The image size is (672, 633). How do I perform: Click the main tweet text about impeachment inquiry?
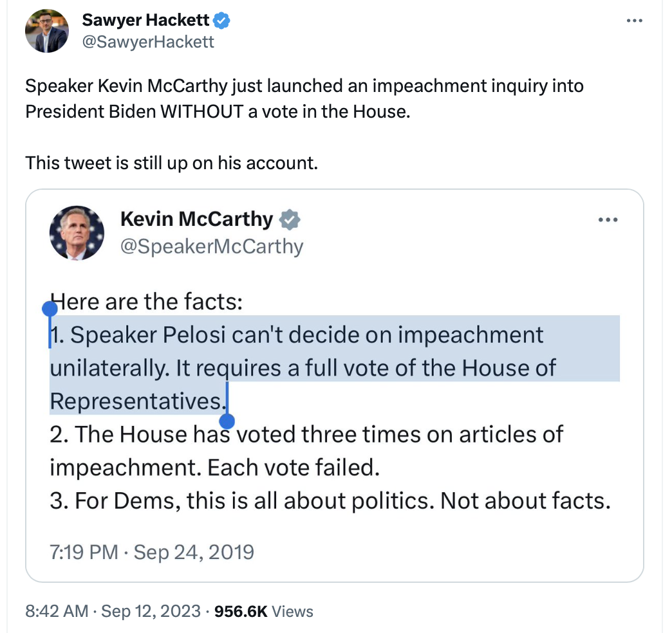pos(304,98)
